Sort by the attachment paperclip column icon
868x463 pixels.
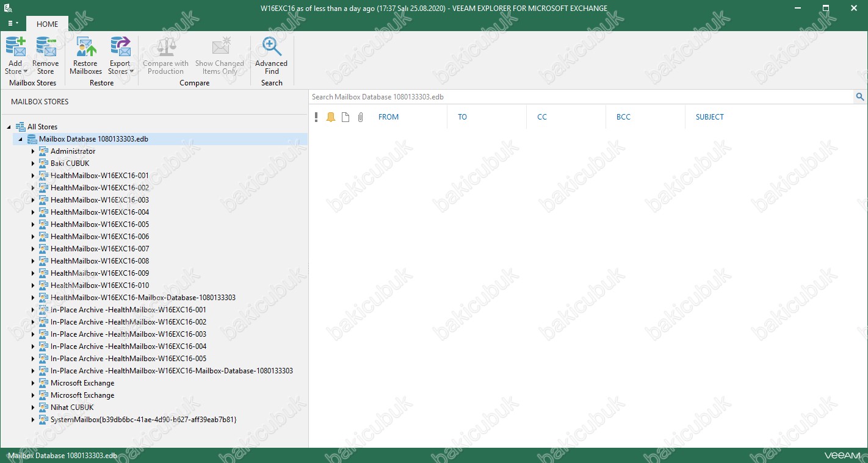tap(360, 117)
